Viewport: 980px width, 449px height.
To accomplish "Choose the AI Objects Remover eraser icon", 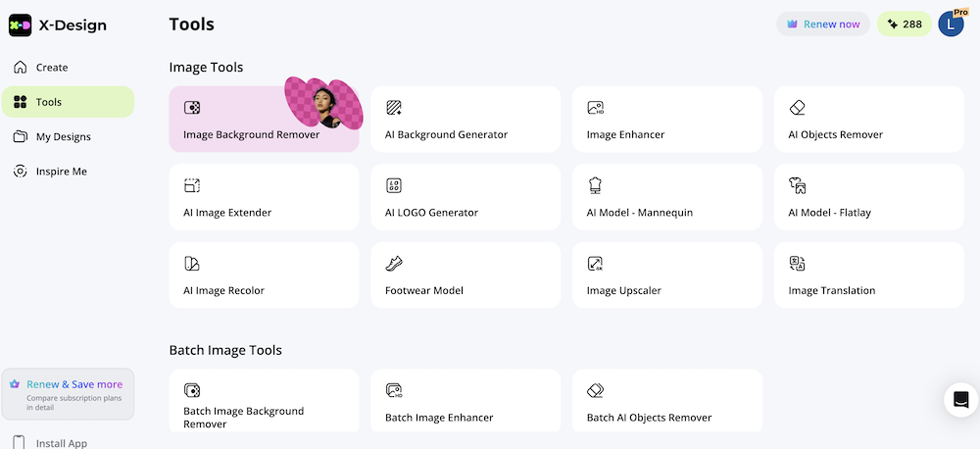I will point(797,108).
